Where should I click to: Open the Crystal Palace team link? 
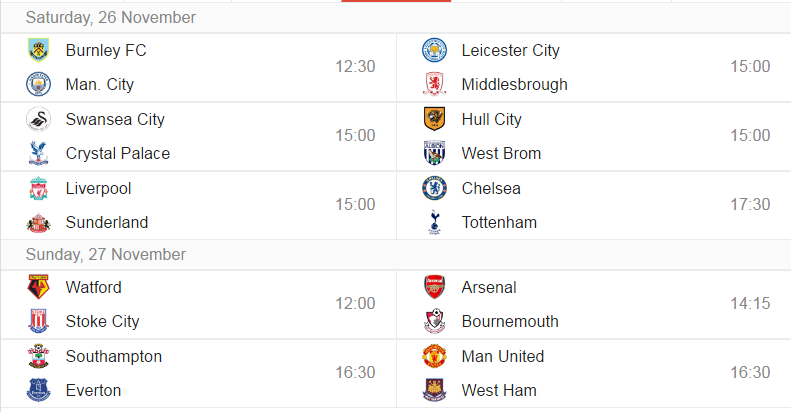[118, 153]
